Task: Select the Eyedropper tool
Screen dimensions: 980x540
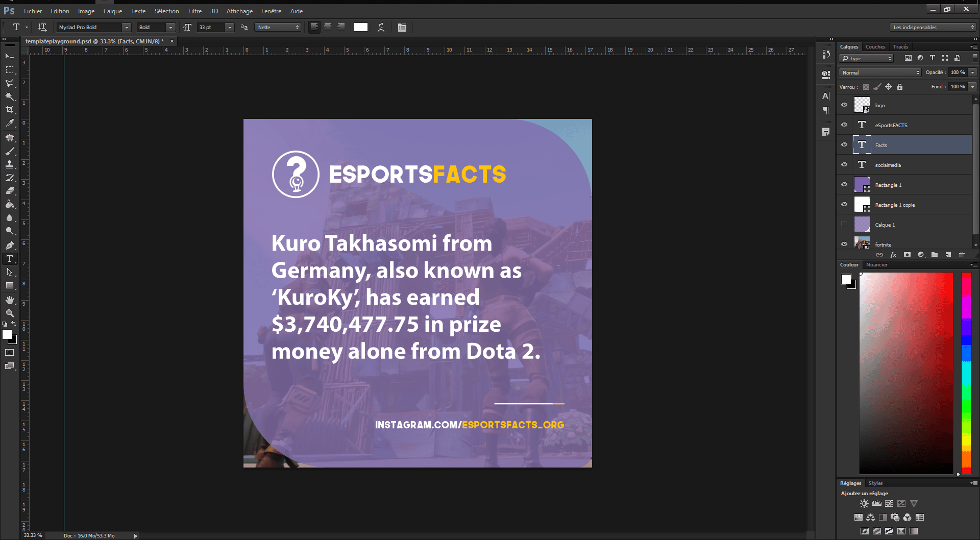Action: pos(10,123)
